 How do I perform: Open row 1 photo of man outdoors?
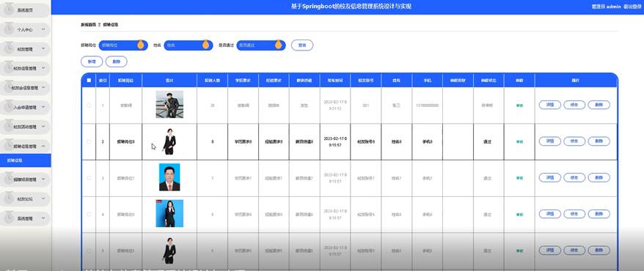point(169,105)
